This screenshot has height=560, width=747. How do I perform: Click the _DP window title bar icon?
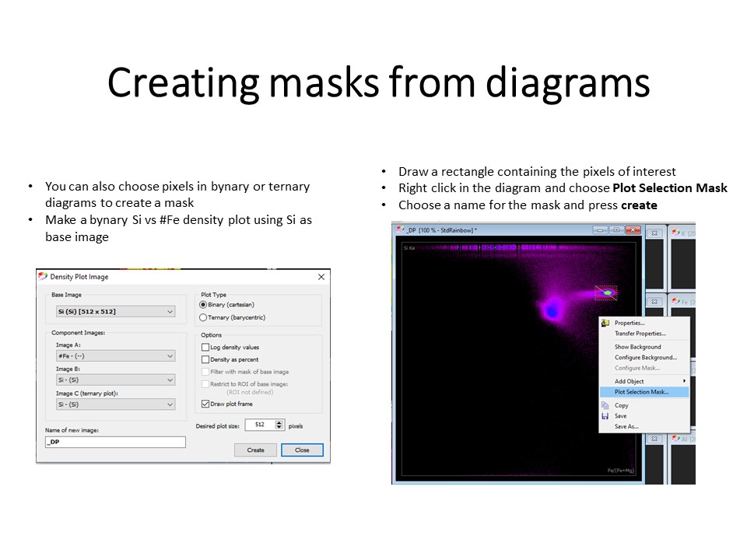click(x=400, y=230)
